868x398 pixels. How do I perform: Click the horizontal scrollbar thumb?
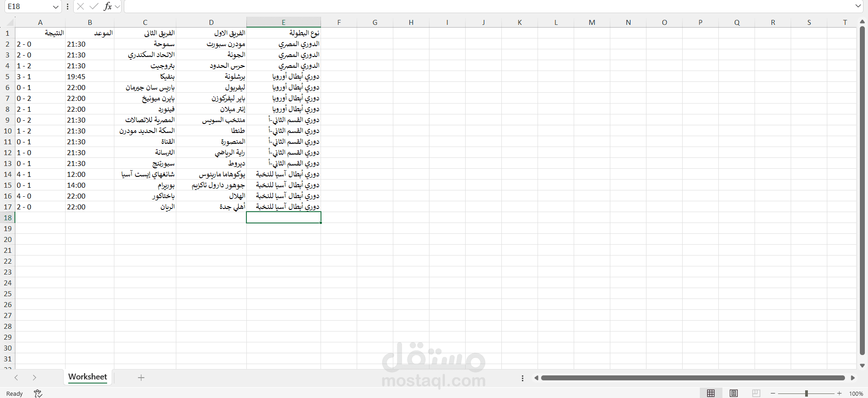pos(693,378)
